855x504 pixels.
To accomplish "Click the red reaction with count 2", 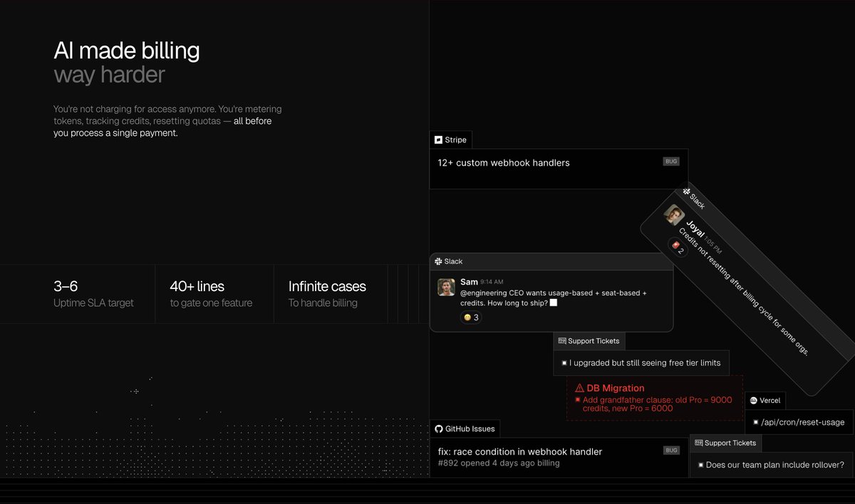I will (x=678, y=247).
